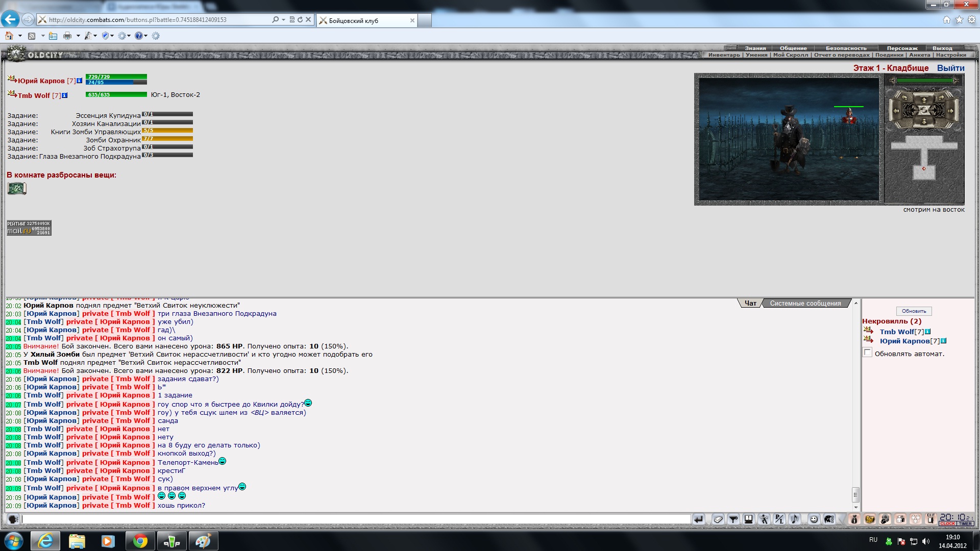Turn left with the curved arrow

pyautogui.click(x=904, y=97)
